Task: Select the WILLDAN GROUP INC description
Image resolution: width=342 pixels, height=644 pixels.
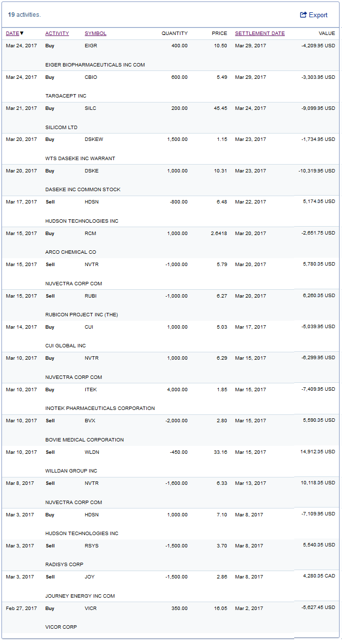Action: pyautogui.click(x=71, y=471)
